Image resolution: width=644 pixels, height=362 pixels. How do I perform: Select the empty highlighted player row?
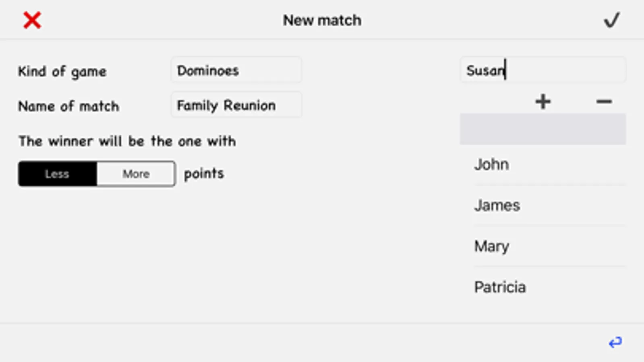543,129
